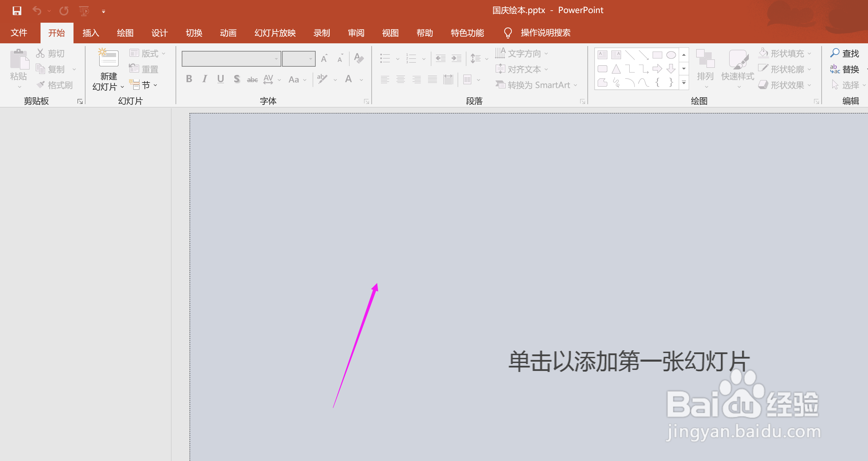Image resolution: width=868 pixels, height=461 pixels.
Task: Toggle Underline formatting button
Action: click(221, 79)
